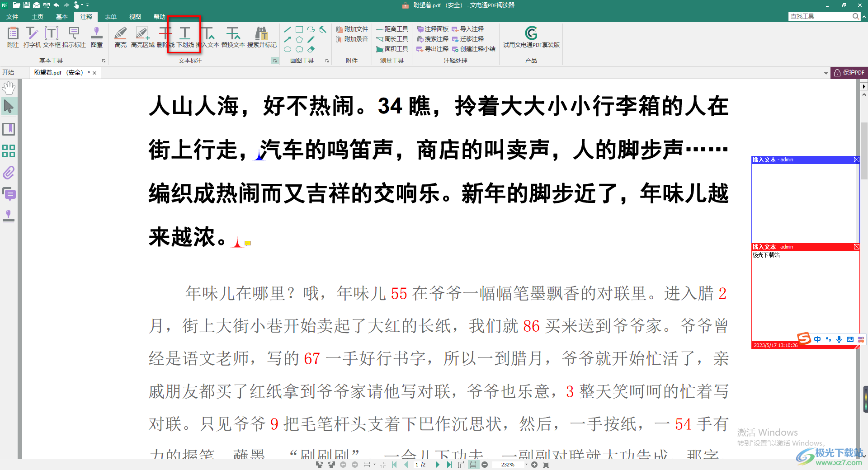Click the save icon in quick access bar
Viewport: 868px width, 470px height.
pos(27,5)
